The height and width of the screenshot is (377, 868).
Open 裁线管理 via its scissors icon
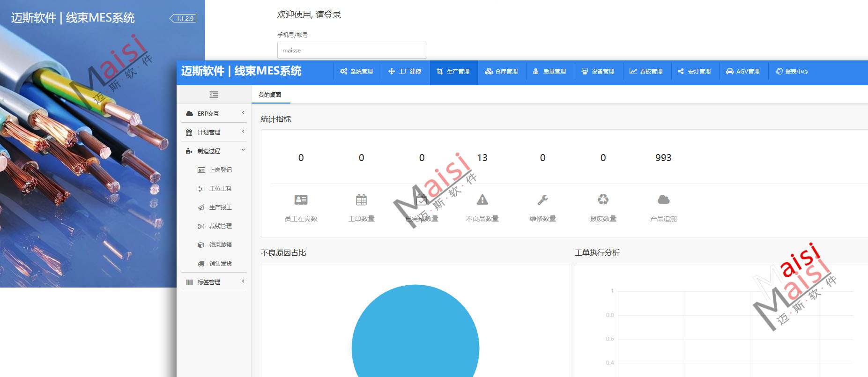[201, 226]
